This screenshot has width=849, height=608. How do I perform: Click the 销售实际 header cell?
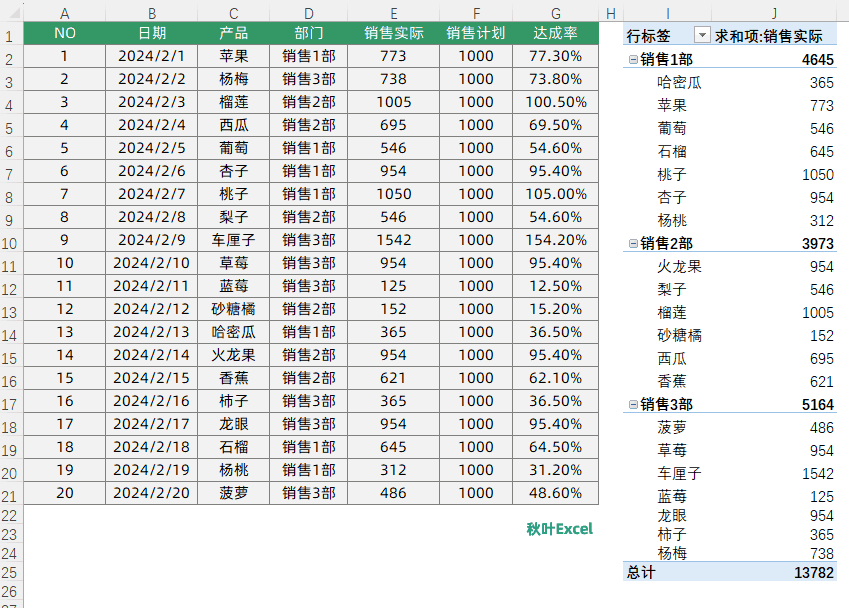[x=394, y=33]
